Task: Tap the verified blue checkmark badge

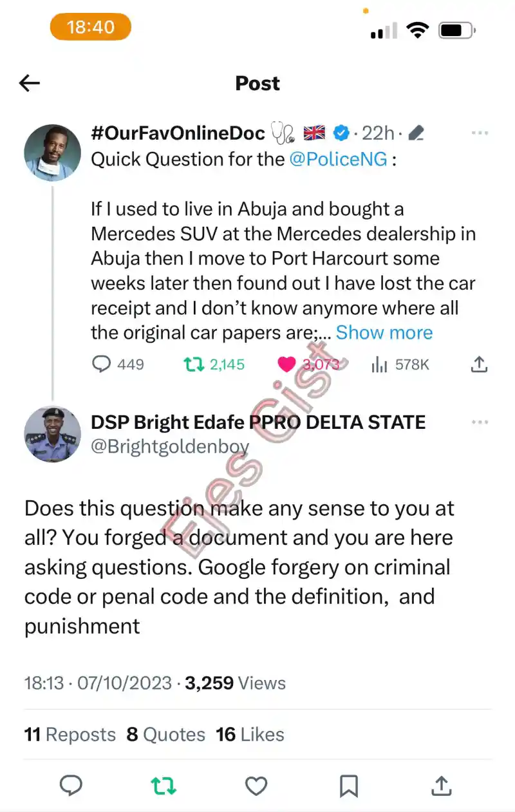Action: point(341,133)
